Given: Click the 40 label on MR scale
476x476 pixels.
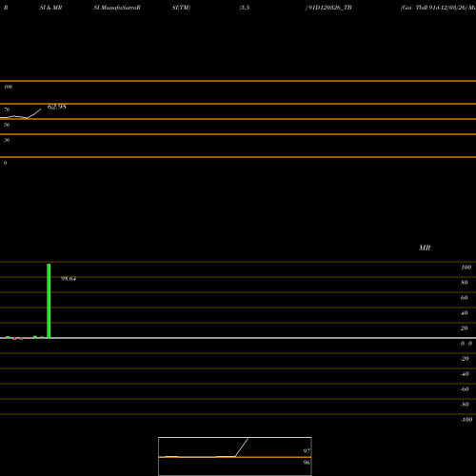Looking at the screenshot, I should click(465, 313).
